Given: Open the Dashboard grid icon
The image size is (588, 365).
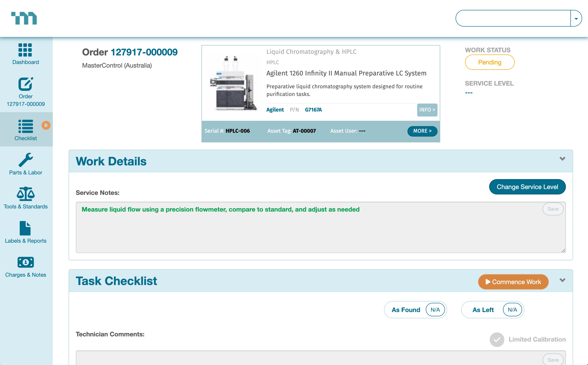Looking at the screenshot, I should point(25,50).
